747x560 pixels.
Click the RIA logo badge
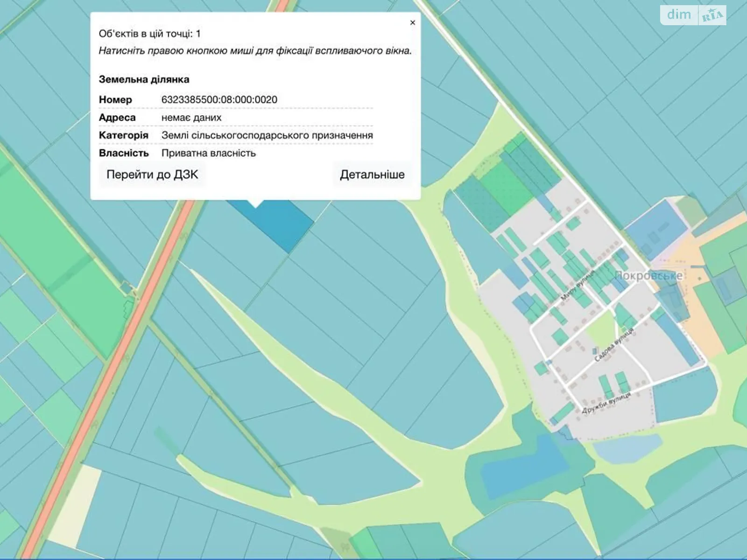tap(712, 16)
